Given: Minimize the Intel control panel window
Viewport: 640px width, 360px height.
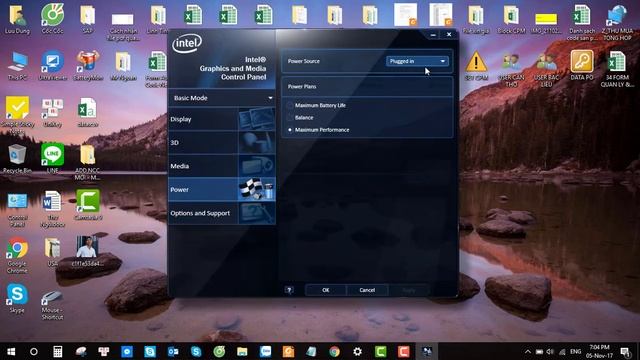Looking at the screenshot, I should point(433,35).
